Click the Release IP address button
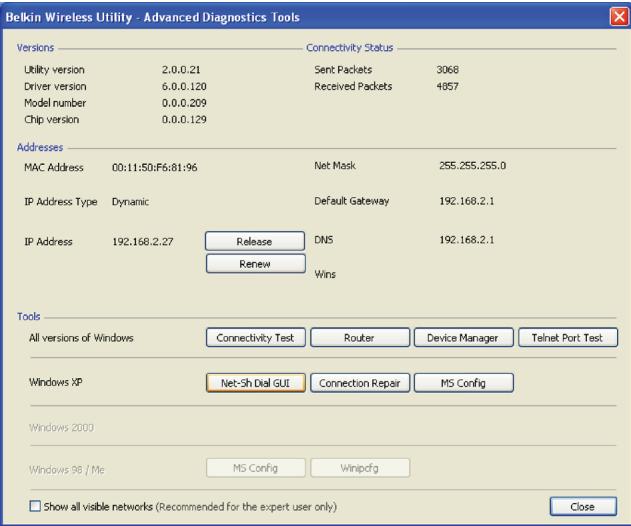The height and width of the screenshot is (526, 631). pyautogui.click(x=255, y=241)
